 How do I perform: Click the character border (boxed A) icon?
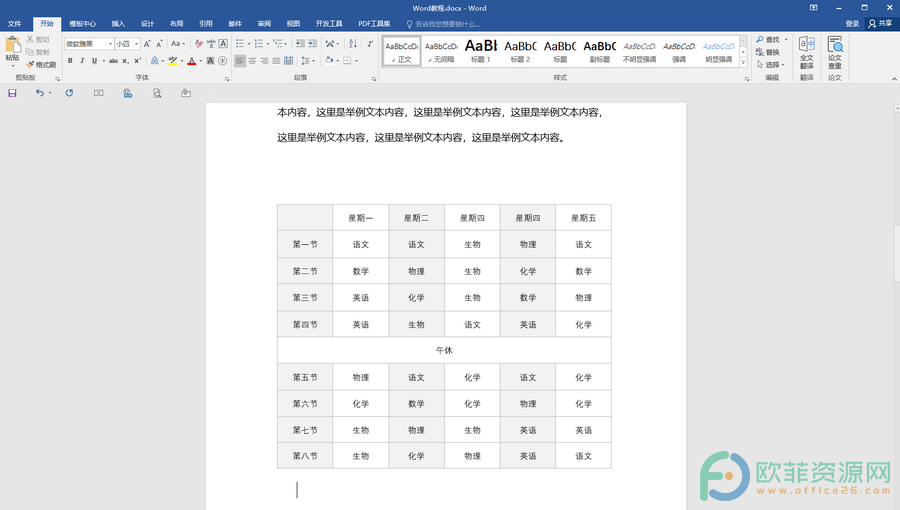pos(223,44)
